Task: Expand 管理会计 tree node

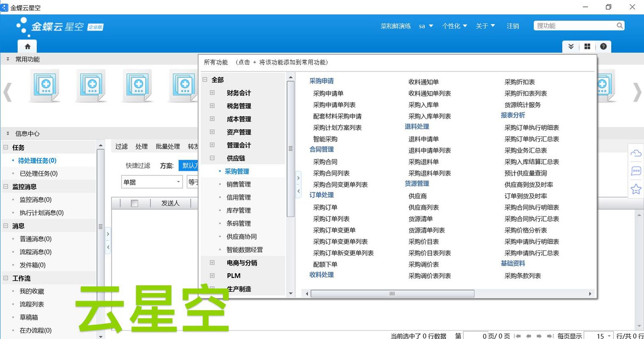Action: [x=212, y=145]
